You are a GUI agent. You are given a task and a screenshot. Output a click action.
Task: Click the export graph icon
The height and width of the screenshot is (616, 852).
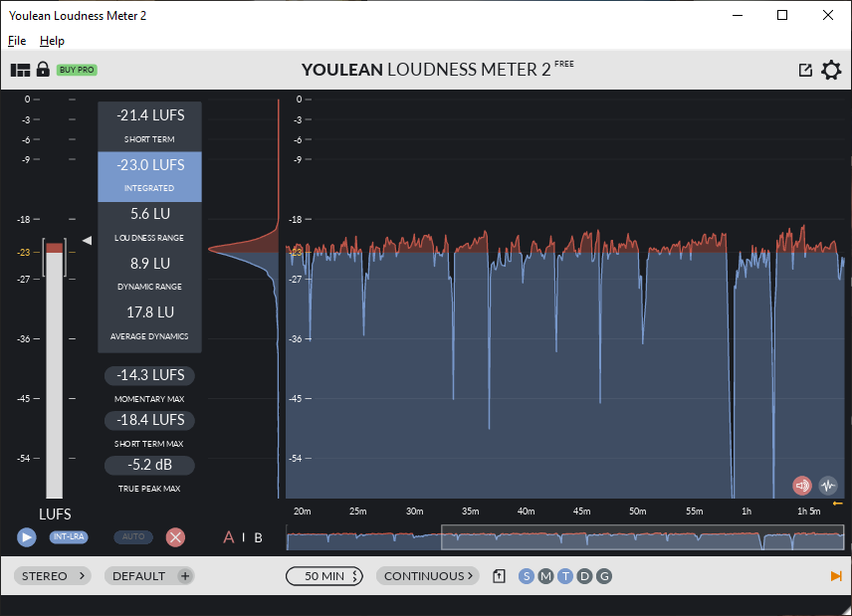(x=499, y=576)
